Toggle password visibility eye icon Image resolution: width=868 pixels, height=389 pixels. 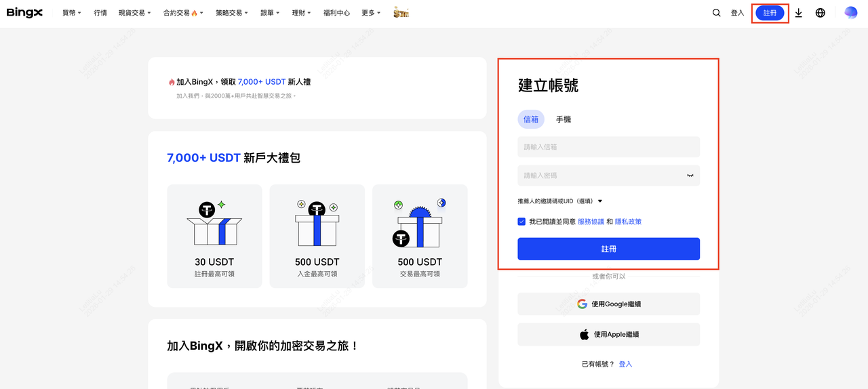[x=690, y=176]
